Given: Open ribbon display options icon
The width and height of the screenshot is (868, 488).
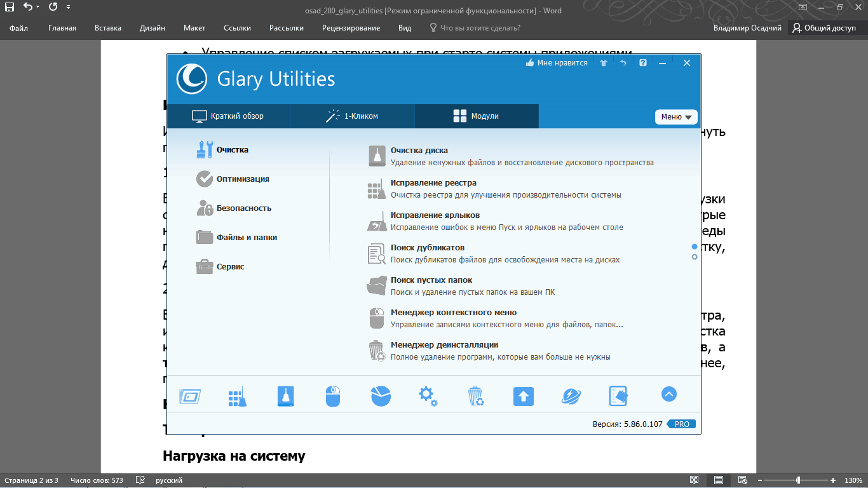Looking at the screenshot, I should click(803, 8).
